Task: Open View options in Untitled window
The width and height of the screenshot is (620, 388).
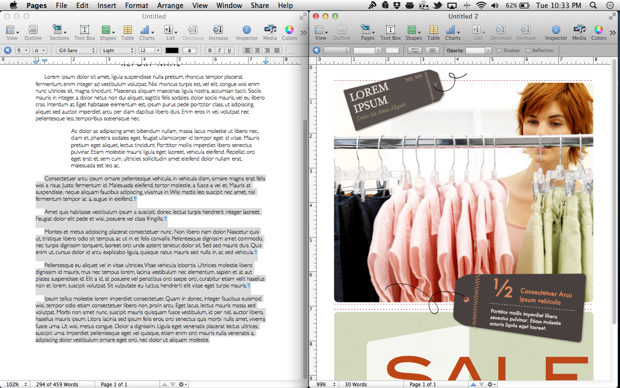Action: click(12, 32)
